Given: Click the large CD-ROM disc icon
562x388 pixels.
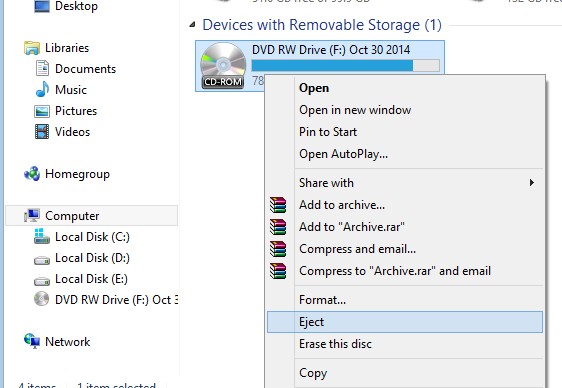Looking at the screenshot, I should (x=223, y=66).
